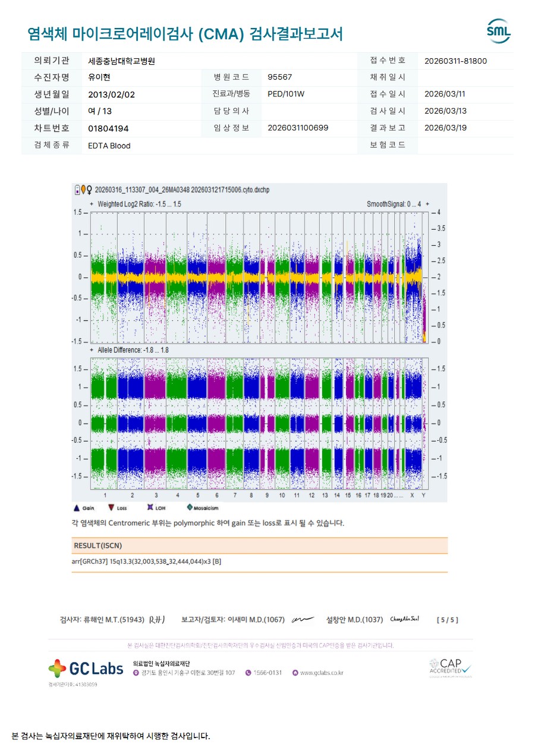Viewport: 535px width, 756px height.
Task: Click the 담당의사 field label
Action: click(x=231, y=111)
